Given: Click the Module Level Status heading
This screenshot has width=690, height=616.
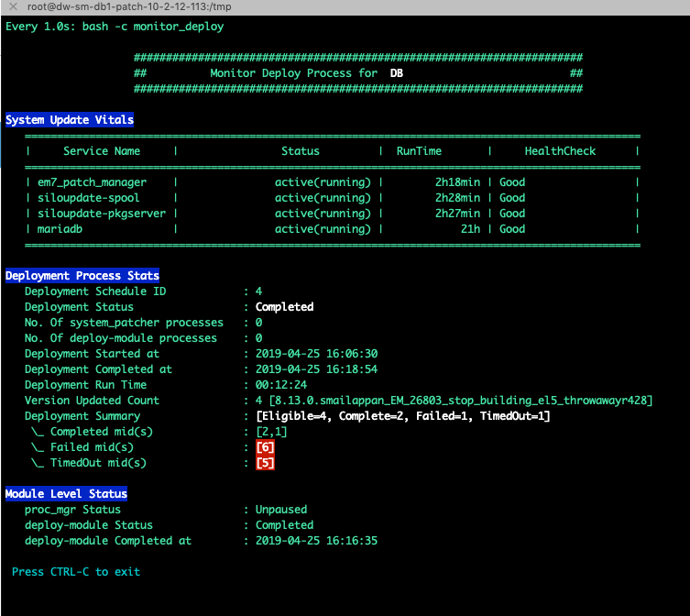Looking at the screenshot, I should pos(66,494).
